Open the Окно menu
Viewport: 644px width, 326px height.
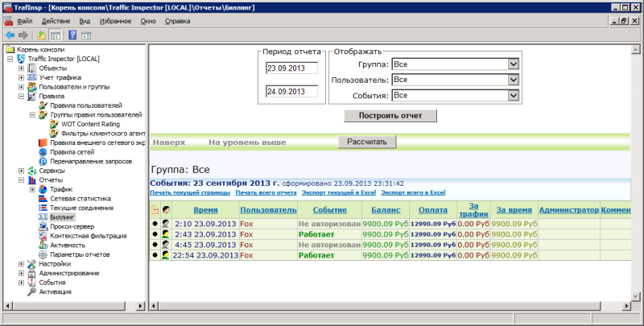[148, 21]
